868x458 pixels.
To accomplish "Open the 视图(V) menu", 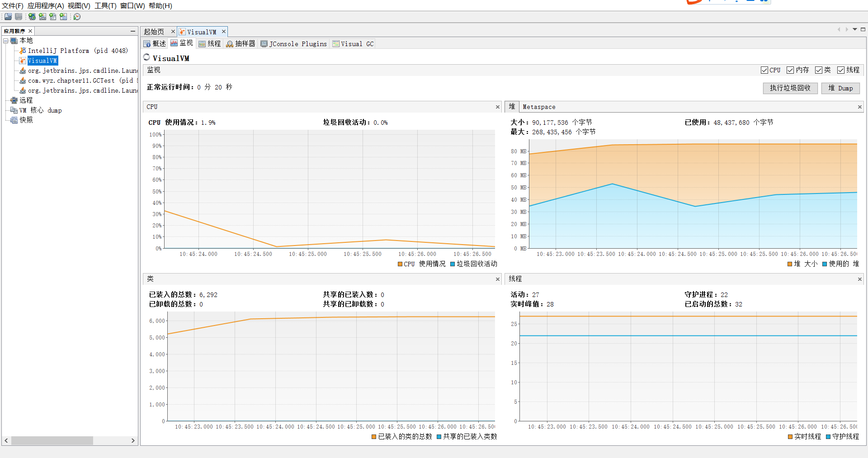I will tap(79, 6).
